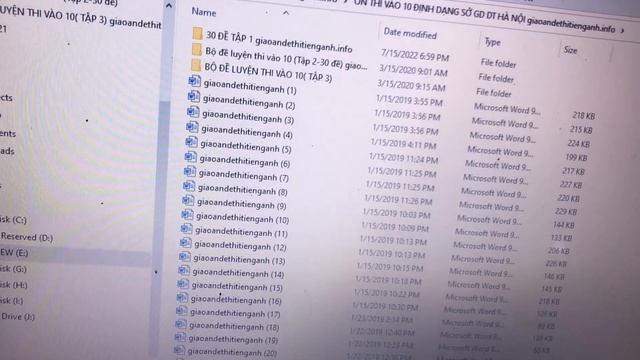Click Word icon of giaoandethitienganh (14)
640x360 pixels.
(x=184, y=270)
